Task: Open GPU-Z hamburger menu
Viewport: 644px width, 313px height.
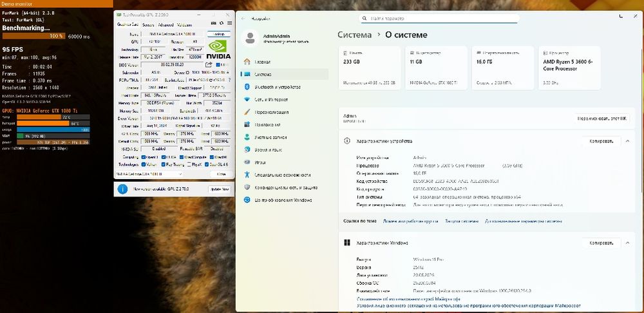Action: [x=230, y=24]
